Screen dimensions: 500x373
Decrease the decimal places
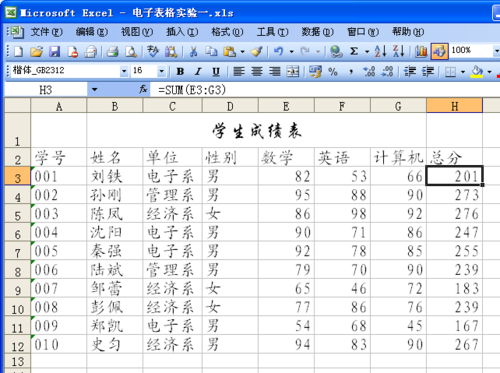point(387,71)
